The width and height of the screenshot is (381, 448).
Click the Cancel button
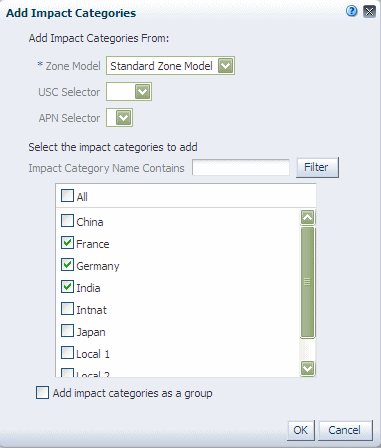345,430
